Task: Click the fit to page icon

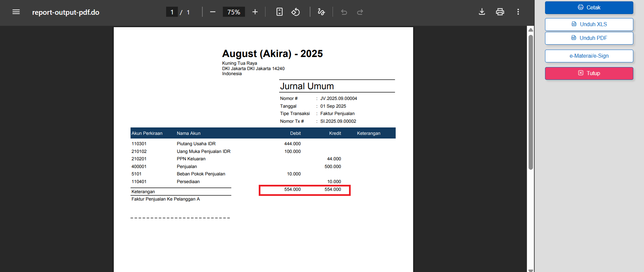Action: click(279, 12)
